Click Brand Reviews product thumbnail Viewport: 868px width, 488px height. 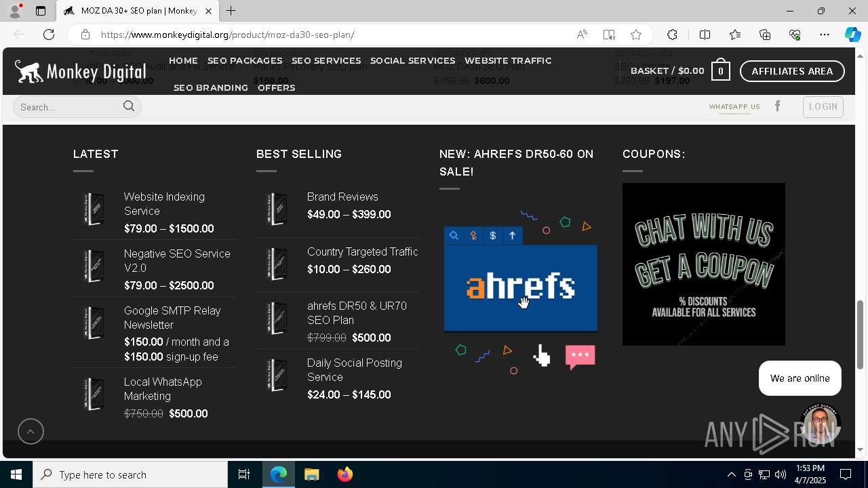(x=277, y=208)
